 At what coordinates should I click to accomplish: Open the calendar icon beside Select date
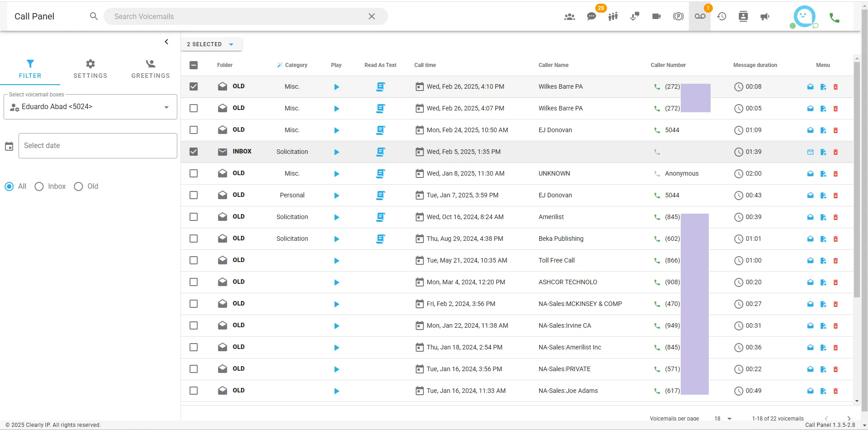pos(9,146)
